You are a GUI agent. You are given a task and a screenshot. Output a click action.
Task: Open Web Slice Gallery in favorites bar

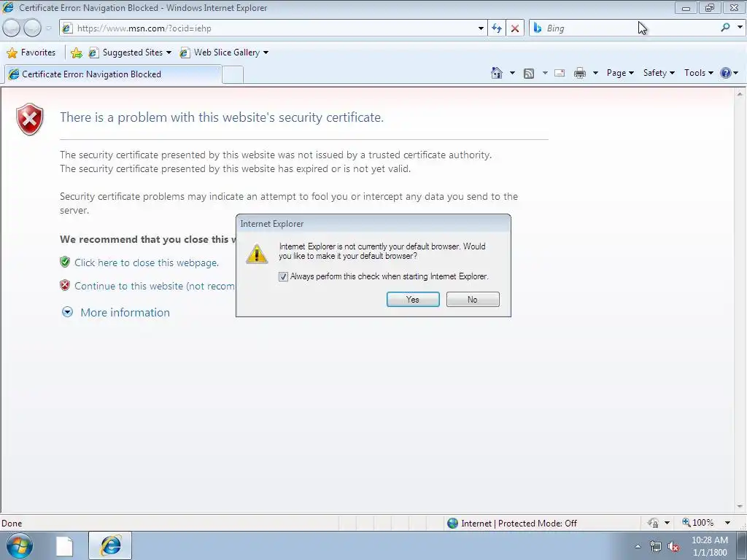(x=224, y=52)
